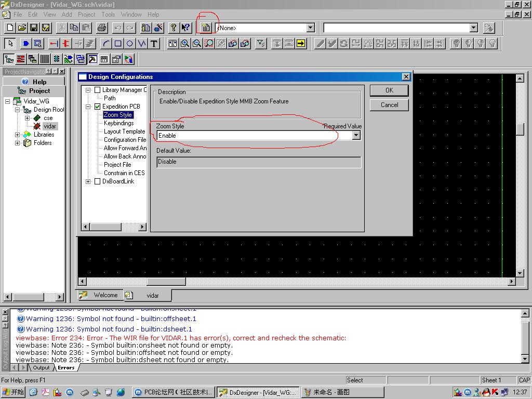Click scroll-down arrow of output log
Viewport: 532px width, 399px height.
[525, 358]
